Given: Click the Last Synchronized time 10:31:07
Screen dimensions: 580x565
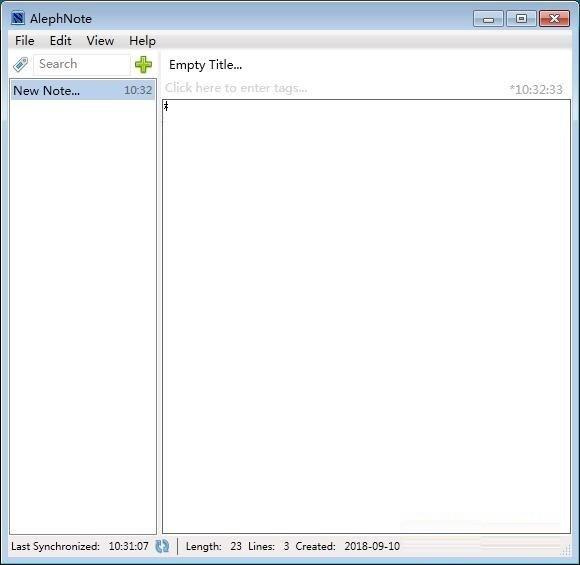Looking at the screenshot, I should (128, 546).
